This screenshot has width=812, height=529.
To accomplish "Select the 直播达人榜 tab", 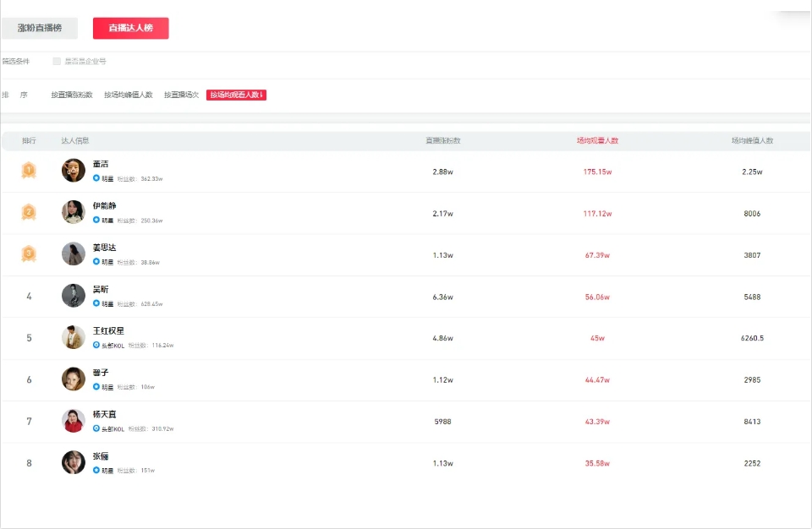I will click(131, 29).
